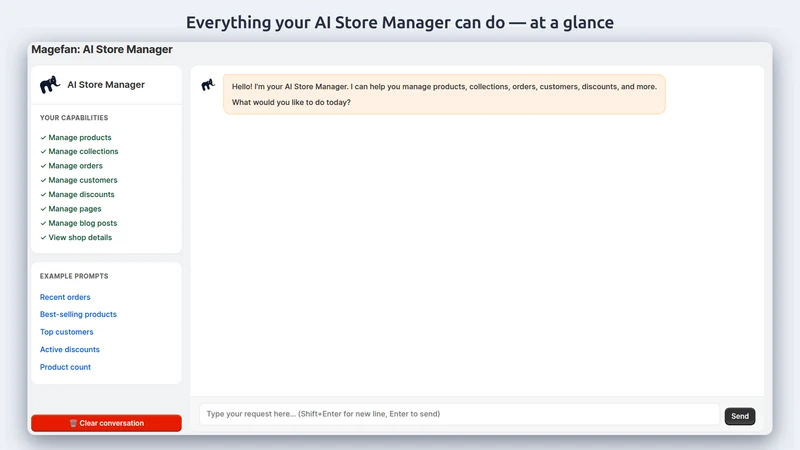Click the checkmark beside Manage discounts
This screenshot has height=450, width=800.
pos(43,194)
